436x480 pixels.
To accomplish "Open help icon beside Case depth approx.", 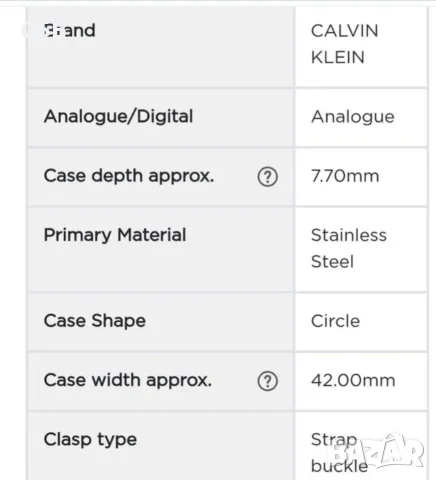I will pyautogui.click(x=267, y=177).
